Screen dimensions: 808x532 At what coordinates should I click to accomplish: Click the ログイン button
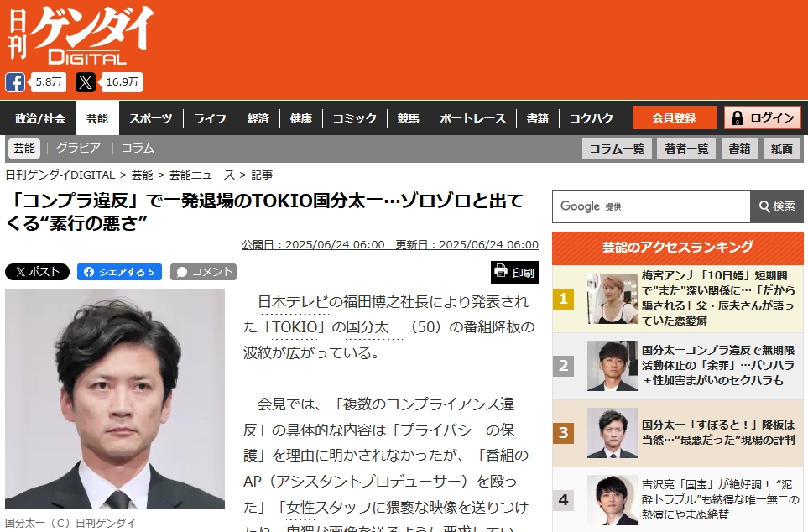coord(763,118)
